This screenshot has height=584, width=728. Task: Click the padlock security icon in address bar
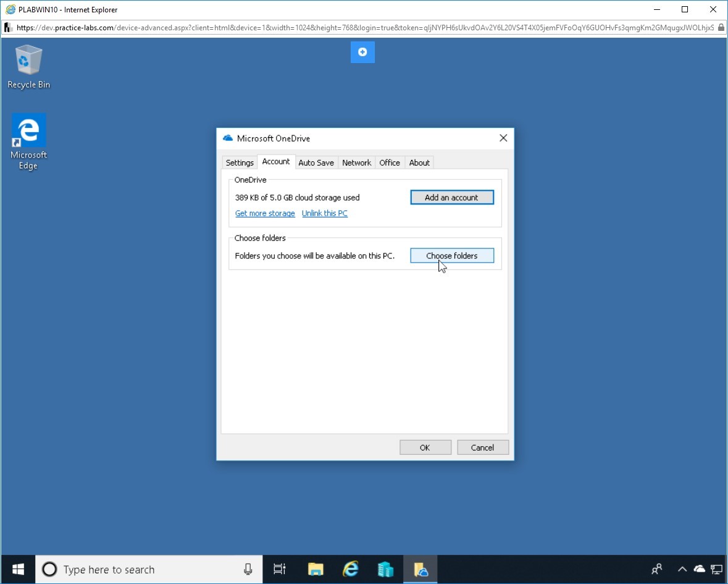point(721,28)
